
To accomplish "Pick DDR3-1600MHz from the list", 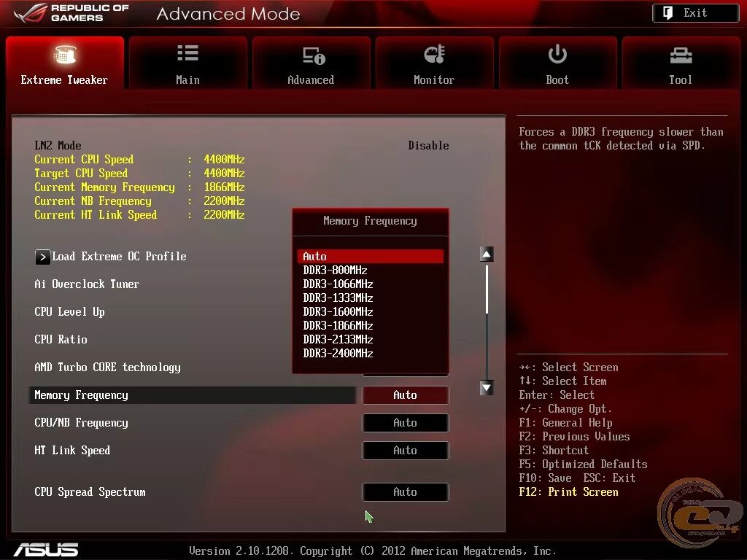I will (370, 311).
